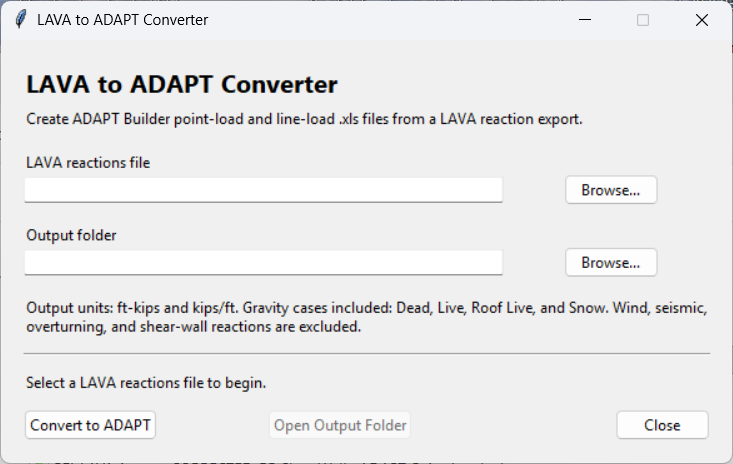Image resolution: width=733 pixels, height=464 pixels.
Task: Click the Output units information paragraph
Action: [x=366, y=317]
